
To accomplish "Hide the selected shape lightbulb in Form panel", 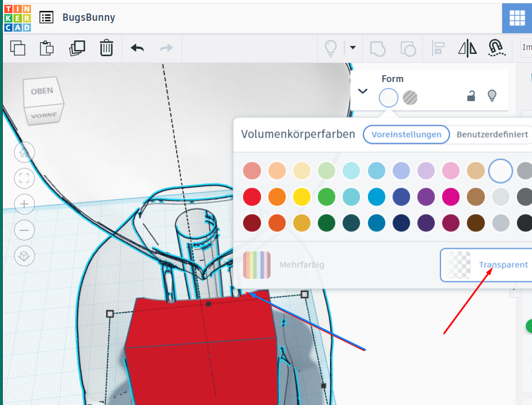I will pyautogui.click(x=492, y=96).
